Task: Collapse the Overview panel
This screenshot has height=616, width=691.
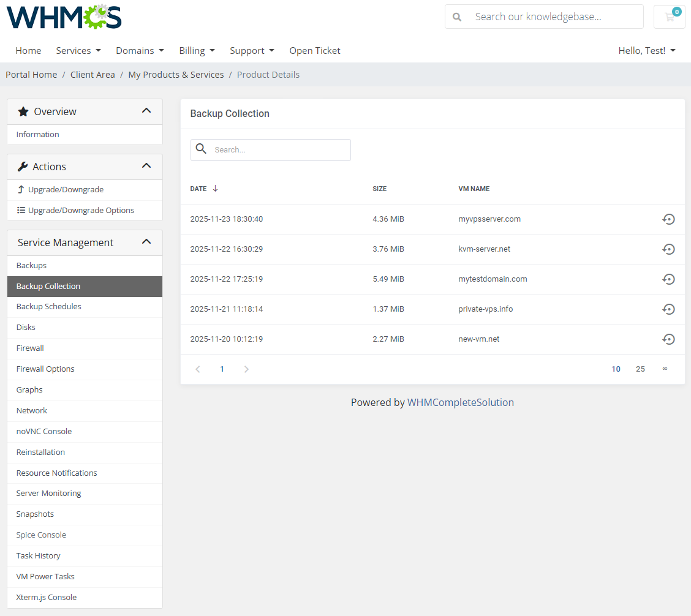Action: 146,111
